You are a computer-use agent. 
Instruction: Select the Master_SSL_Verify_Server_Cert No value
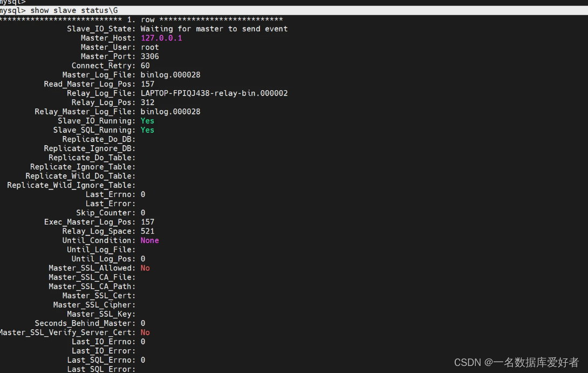tap(145, 332)
